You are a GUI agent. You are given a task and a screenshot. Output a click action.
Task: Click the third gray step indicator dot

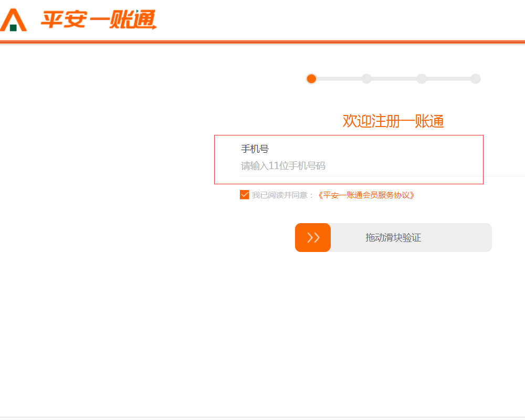pyautogui.click(x=422, y=79)
